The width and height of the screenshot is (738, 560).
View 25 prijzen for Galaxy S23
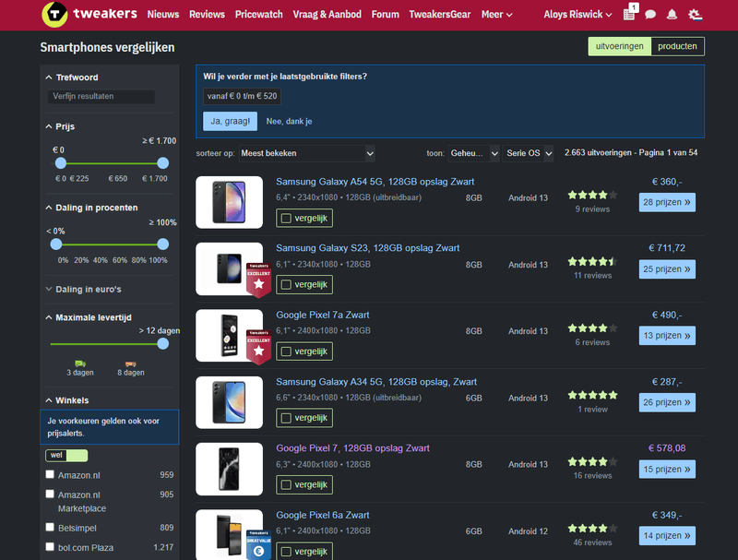[x=667, y=269]
